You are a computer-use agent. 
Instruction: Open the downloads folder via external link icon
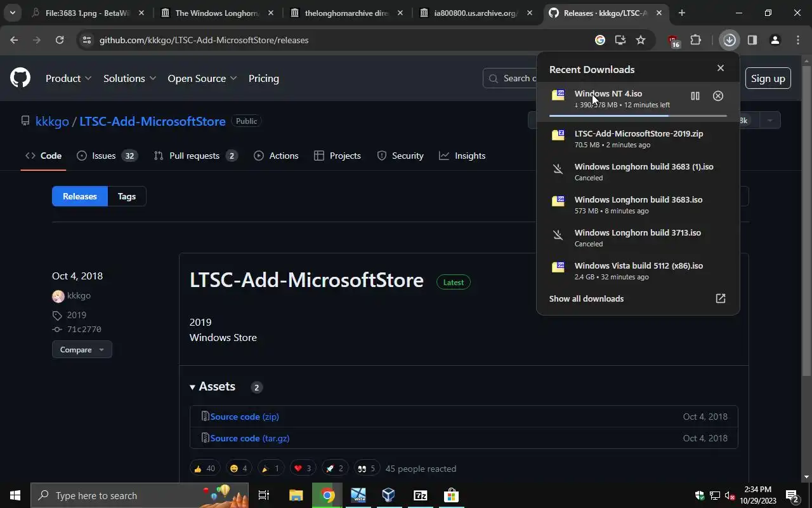tap(721, 298)
